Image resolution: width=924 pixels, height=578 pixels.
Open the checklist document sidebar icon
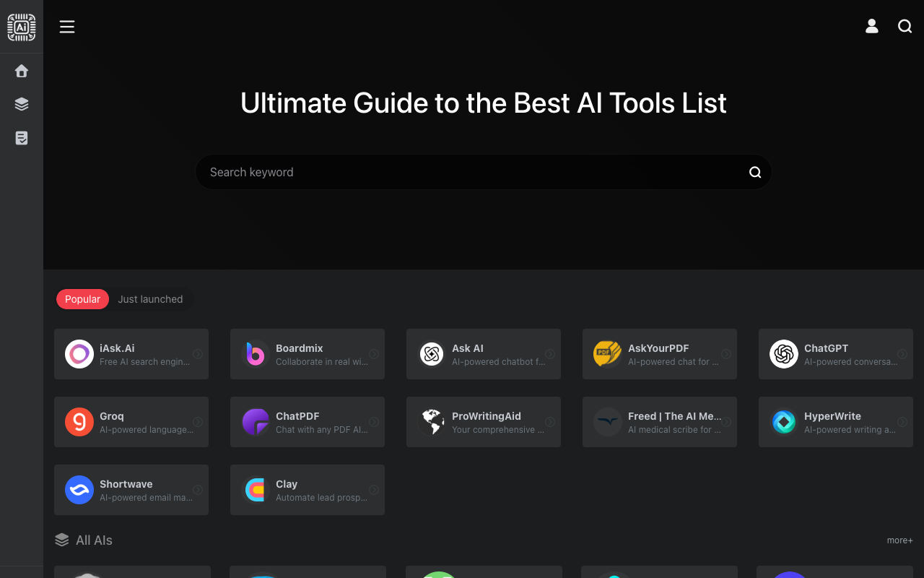point(22,137)
